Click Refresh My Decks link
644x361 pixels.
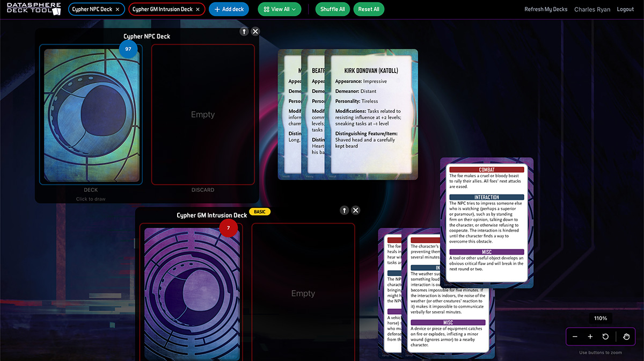tap(546, 9)
